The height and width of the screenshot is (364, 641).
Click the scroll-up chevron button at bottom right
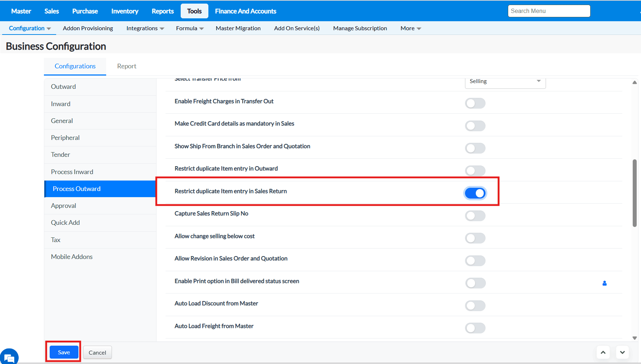[x=603, y=352]
